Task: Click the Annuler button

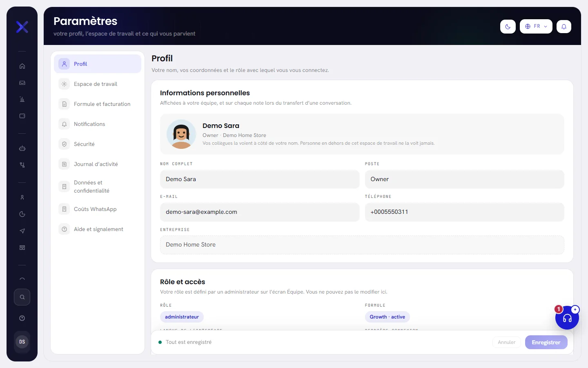Action: [507, 342]
